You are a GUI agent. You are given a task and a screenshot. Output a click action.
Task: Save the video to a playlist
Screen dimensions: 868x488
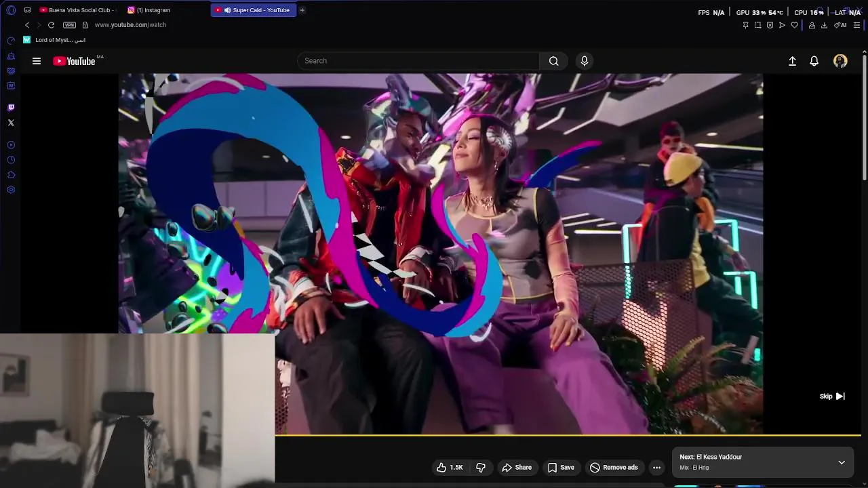click(561, 468)
